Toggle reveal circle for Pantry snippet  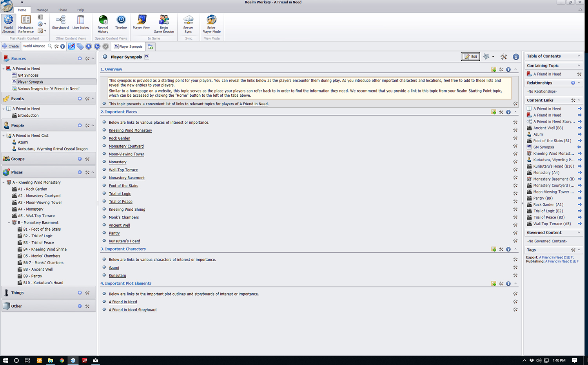pos(104,233)
